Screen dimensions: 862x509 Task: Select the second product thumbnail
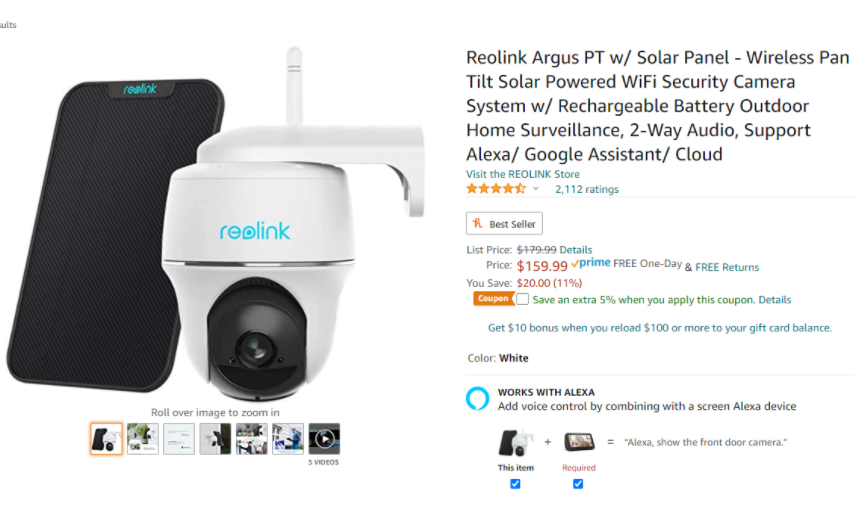142,439
